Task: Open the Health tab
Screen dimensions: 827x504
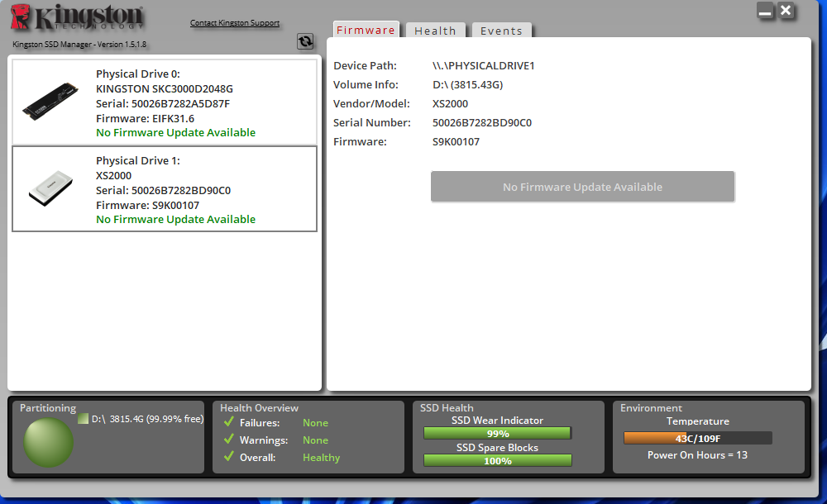Action: [435, 31]
